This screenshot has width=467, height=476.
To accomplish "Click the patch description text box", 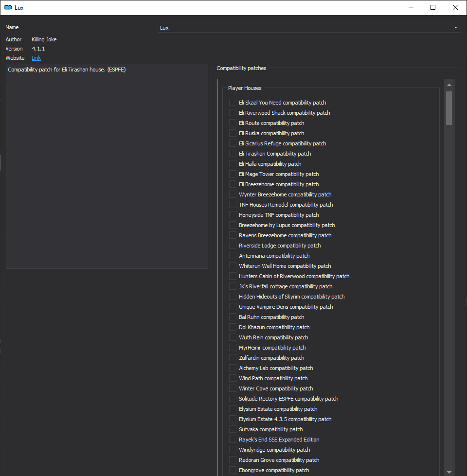I will (107, 166).
